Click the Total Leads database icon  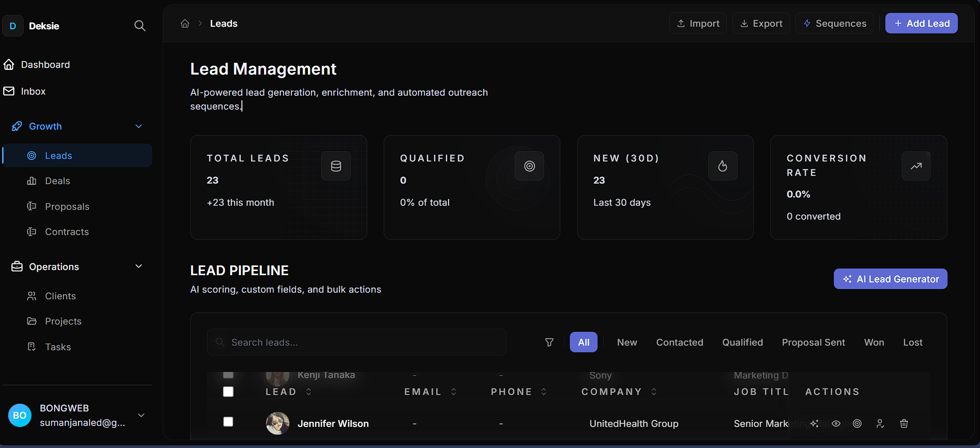point(336,166)
